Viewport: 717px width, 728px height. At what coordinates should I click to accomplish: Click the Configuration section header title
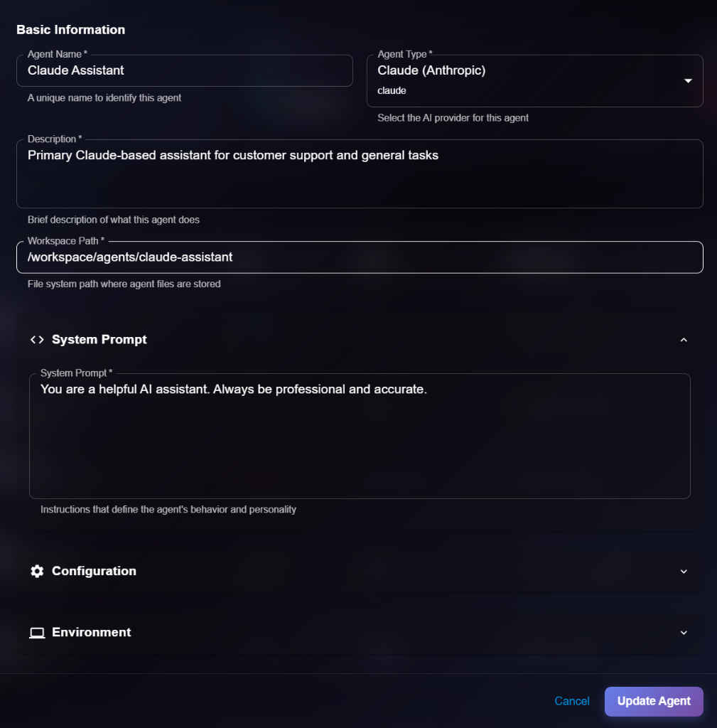(94, 571)
